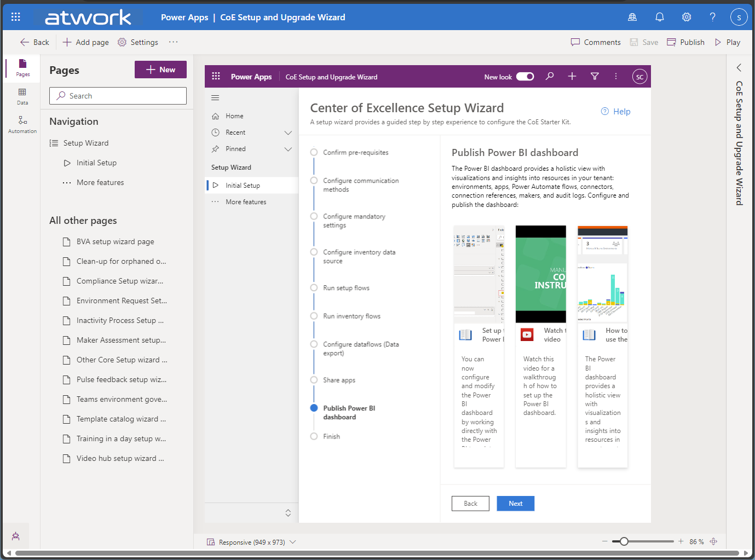This screenshot has height=560, width=755.
Task: Toggle the New look switch
Action: click(x=525, y=77)
